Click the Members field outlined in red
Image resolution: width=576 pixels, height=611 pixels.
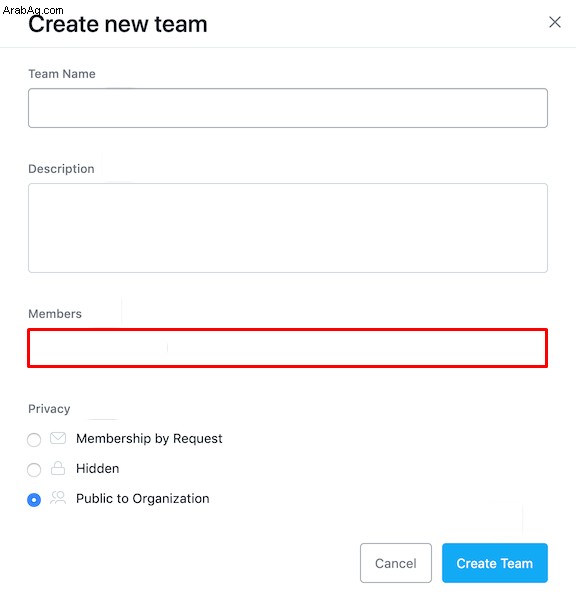[x=288, y=348]
